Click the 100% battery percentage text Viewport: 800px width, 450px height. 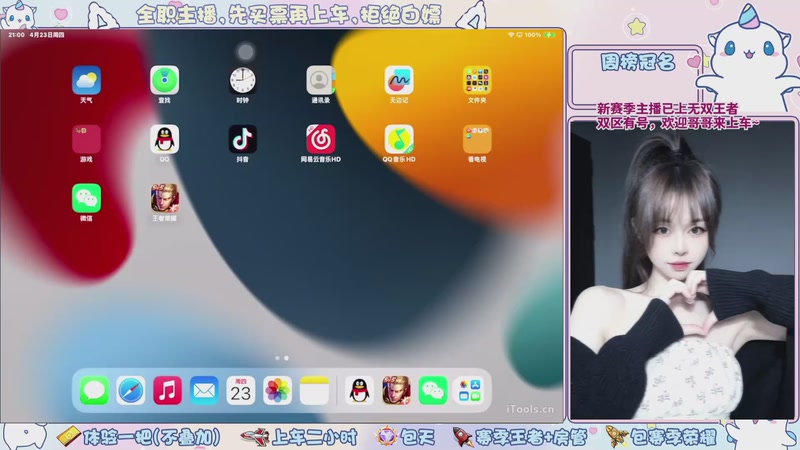pos(533,35)
